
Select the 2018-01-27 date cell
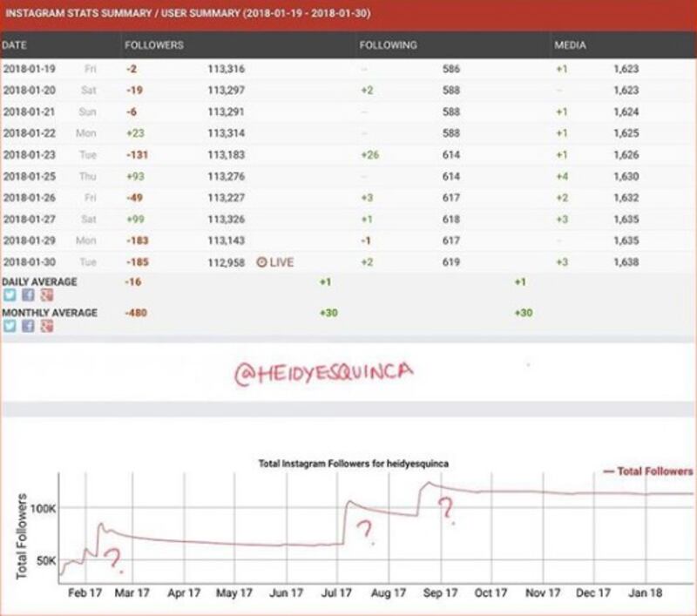tap(30, 219)
